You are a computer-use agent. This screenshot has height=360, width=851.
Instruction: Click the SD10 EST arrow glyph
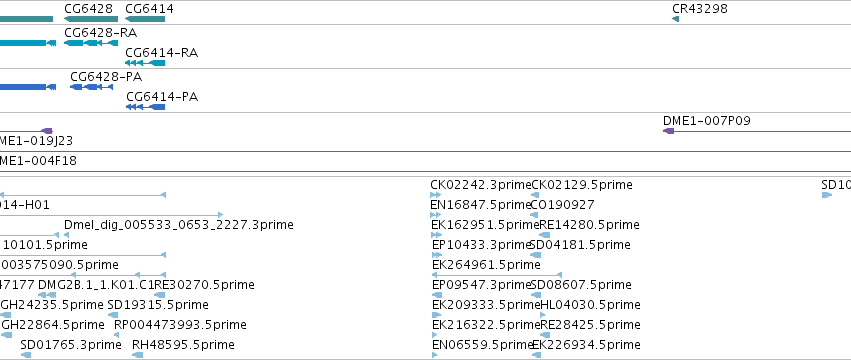[827, 195]
